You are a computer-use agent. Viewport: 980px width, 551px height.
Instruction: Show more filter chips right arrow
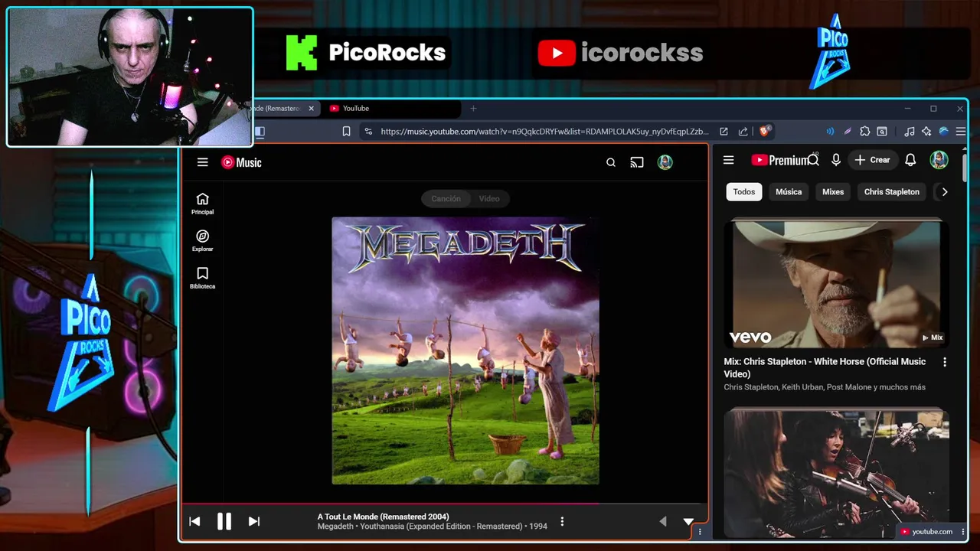pyautogui.click(x=945, y=192)
